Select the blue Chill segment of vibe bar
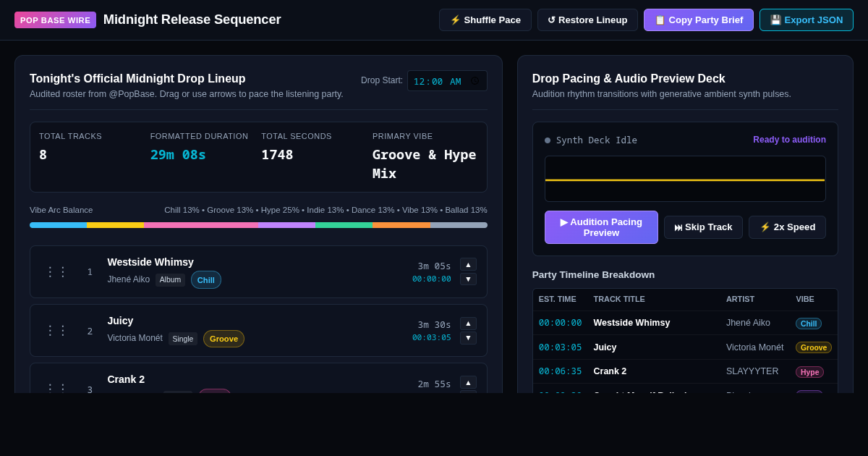 coord(58,225)
